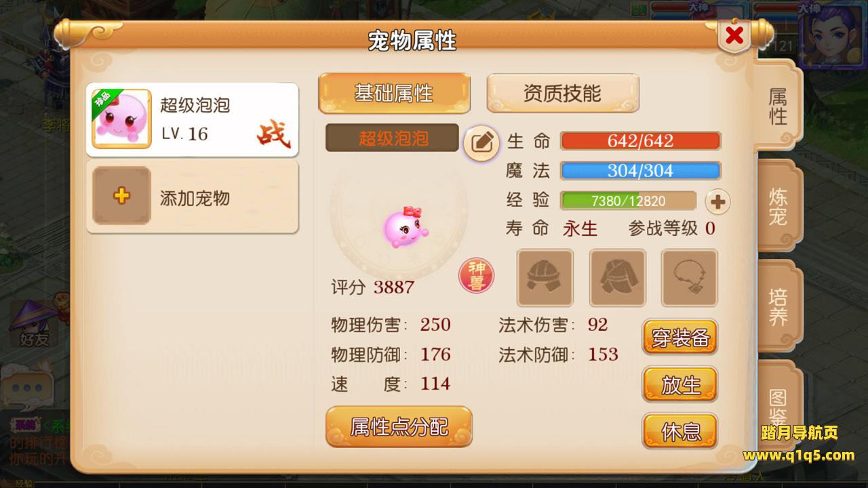The width and height of the screenshot is (868, 488).
Task: Tap the player avatar portrait
Action: [x=833, y=34]
